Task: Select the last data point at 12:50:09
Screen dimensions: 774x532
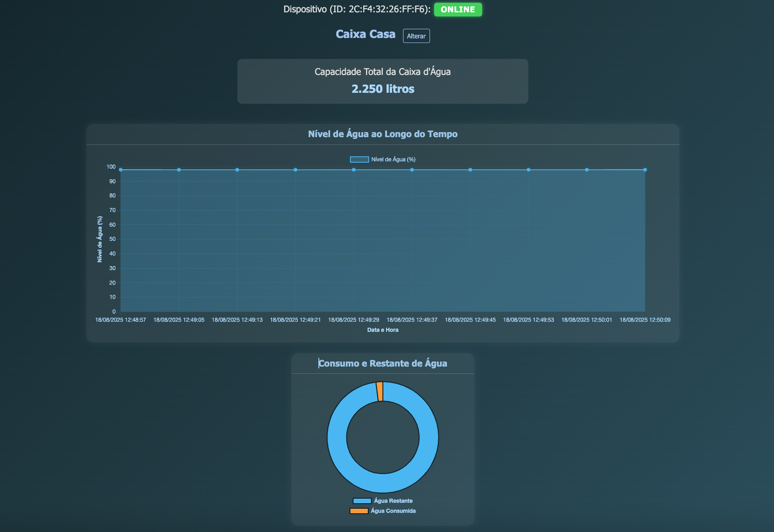Action: (x=645, y=169)
